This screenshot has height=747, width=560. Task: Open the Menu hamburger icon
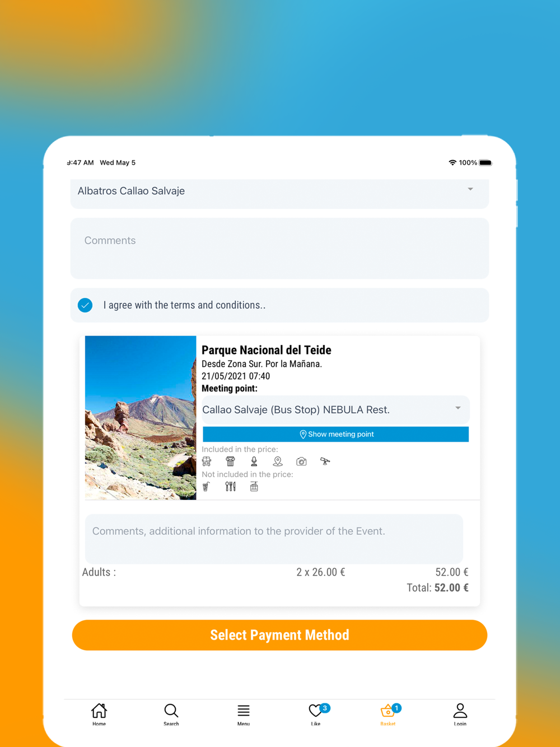(x=244, y=714)
